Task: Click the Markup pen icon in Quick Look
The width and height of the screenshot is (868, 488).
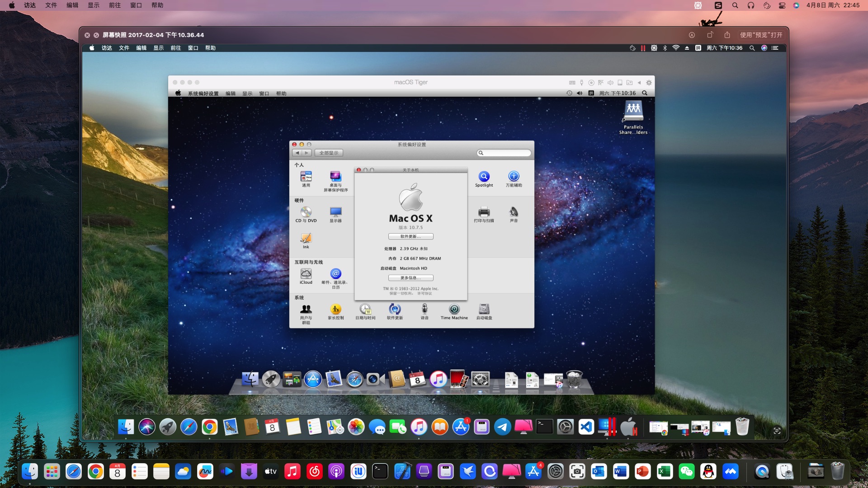Action: point(692,35)
